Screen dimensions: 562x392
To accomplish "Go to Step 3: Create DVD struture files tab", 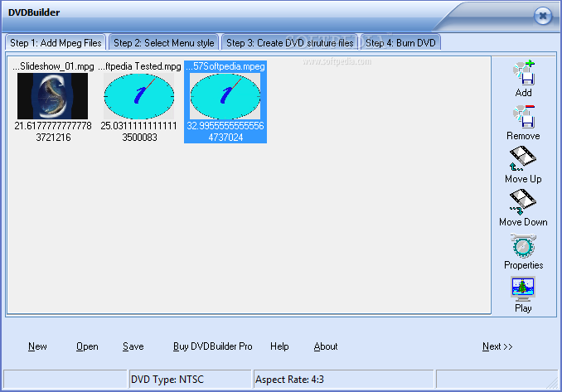I will (x=289, y=43).
